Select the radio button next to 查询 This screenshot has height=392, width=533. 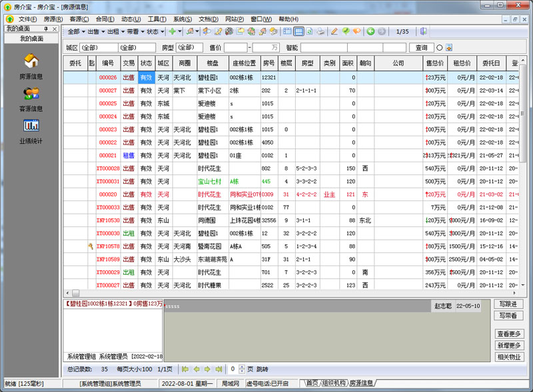(439, 47)
